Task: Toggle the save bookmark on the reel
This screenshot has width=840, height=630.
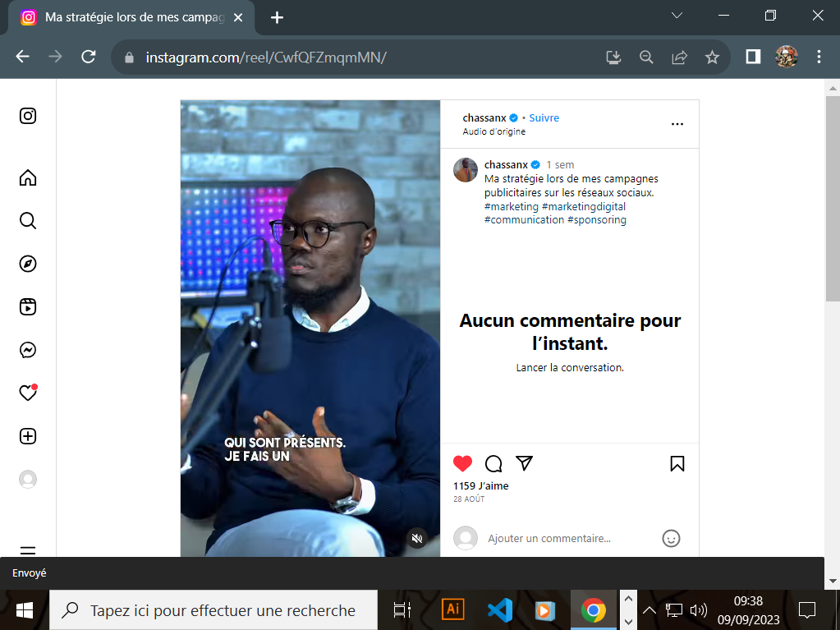Action: click(677, 463)
